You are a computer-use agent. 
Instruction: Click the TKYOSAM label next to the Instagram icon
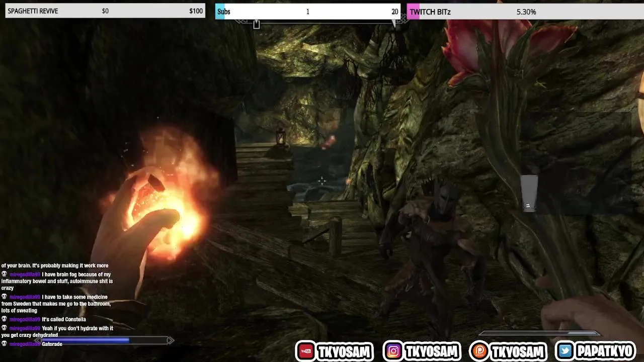tap(431, 351)
